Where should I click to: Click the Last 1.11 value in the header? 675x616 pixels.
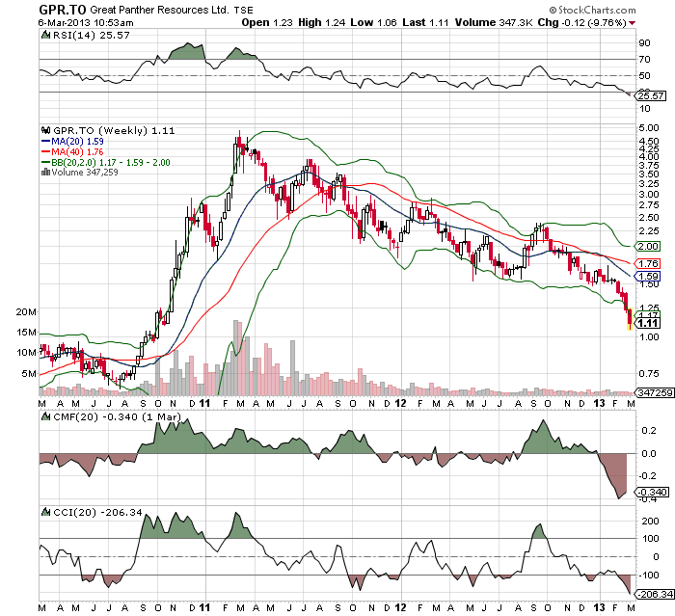click(425, 23)
